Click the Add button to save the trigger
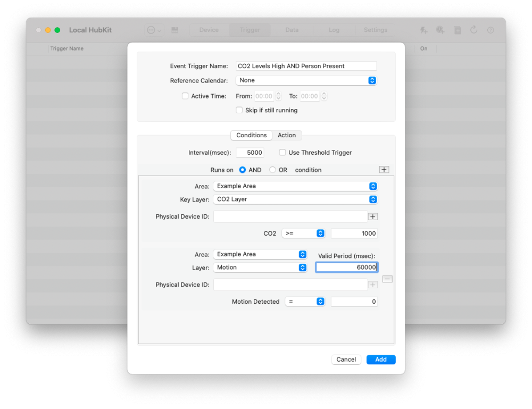 click(381, 360)
